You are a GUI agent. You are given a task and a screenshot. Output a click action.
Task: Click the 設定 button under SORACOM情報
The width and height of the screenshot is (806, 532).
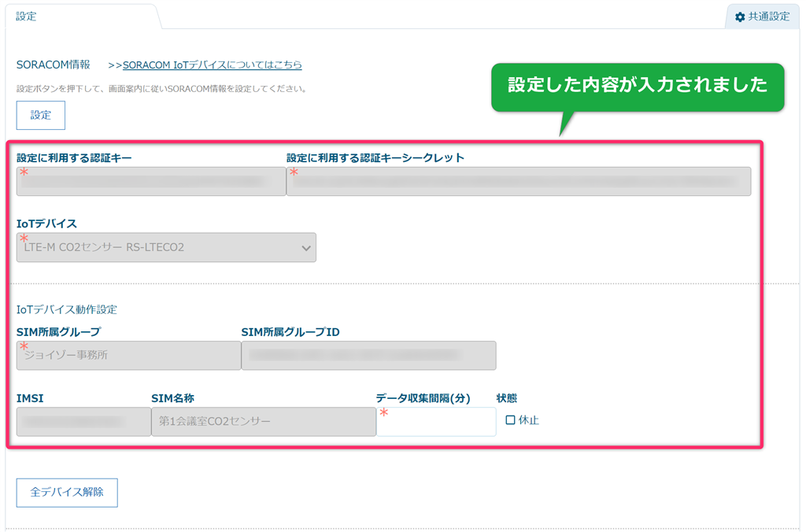(x=41, y=115)
